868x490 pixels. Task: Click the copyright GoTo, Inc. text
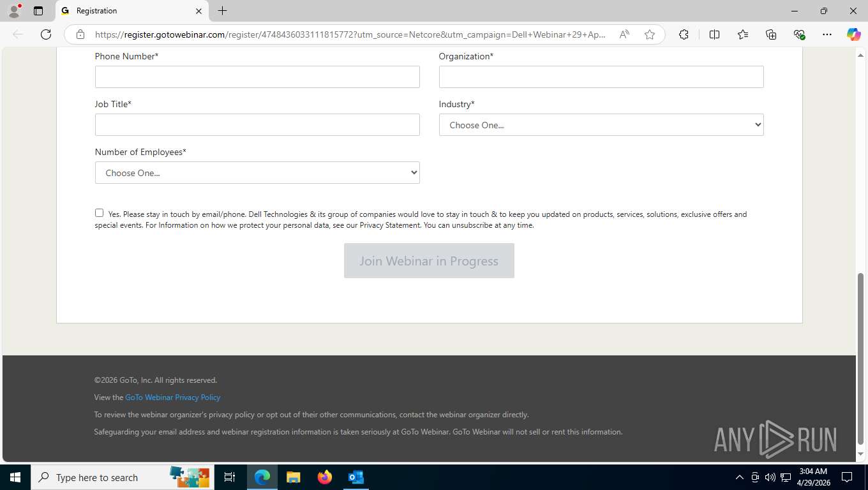pos(156,380)
